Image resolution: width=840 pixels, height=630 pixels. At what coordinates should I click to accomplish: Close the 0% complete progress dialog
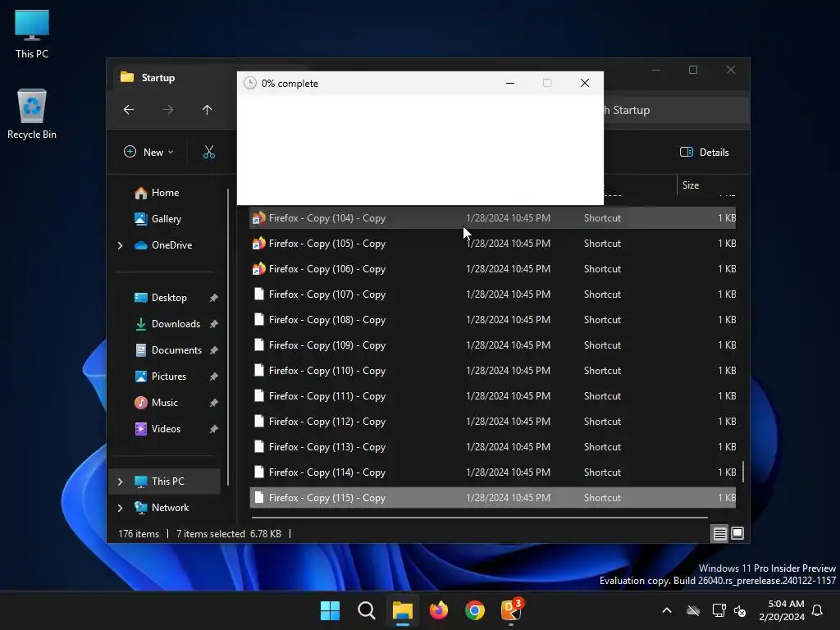pyautogui.click(x=585, y=83)
